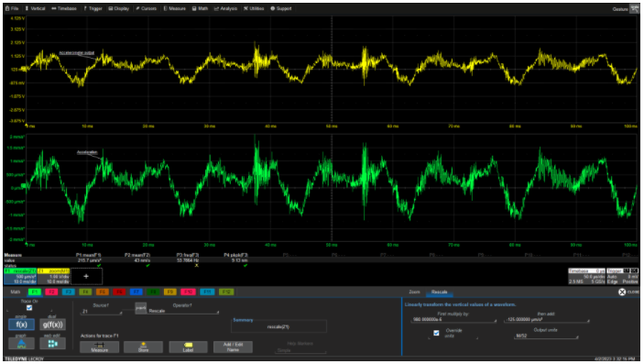Select the blue F7 function tab
Image resolution: width=644 pixels, height=364 pixels.
[136, 292]
